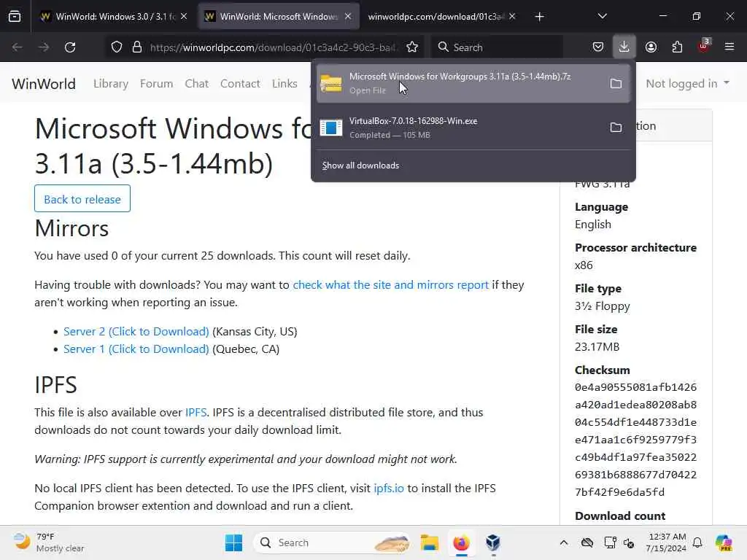The width and height of the screenshot is (747, 560).
Task: Open new tab with plus button
Action: pos(539,17)
